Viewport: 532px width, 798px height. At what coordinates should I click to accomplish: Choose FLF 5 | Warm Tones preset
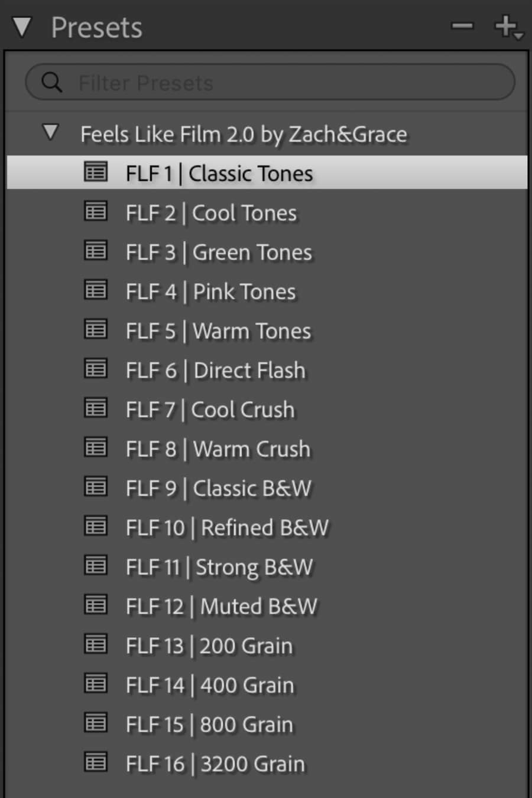[218, 331]
